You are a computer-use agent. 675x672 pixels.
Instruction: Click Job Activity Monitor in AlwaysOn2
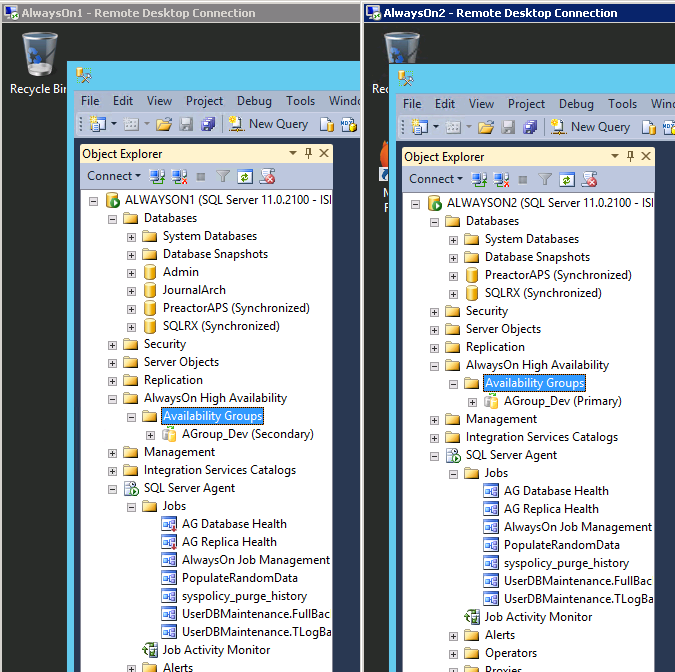(538, 617)
